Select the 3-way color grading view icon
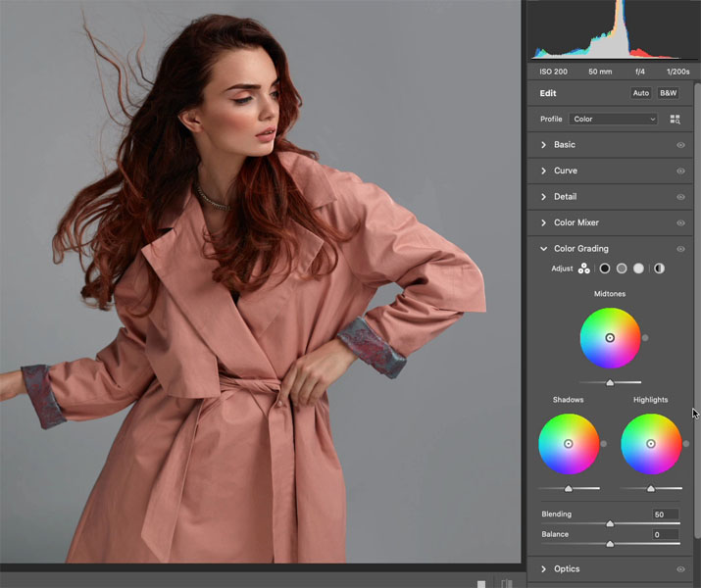 (584, 268)
